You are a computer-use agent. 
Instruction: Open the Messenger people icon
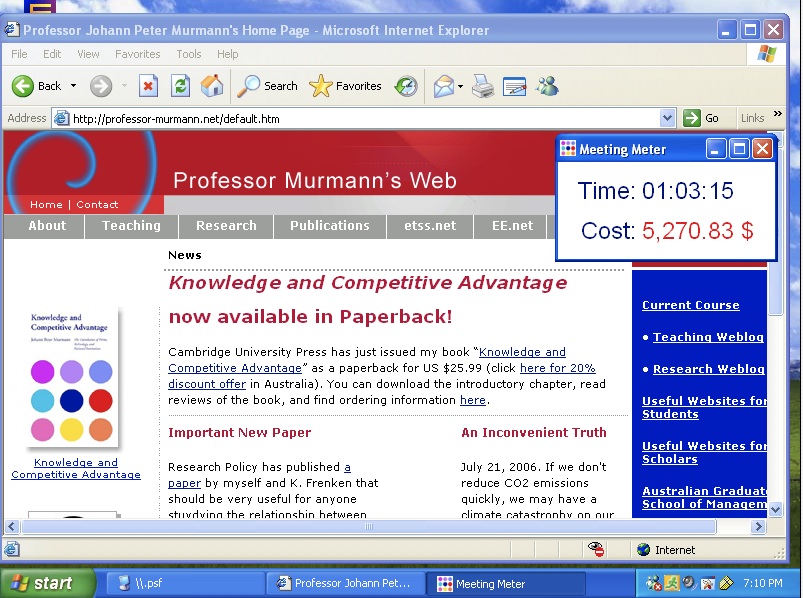coord(547,86)
